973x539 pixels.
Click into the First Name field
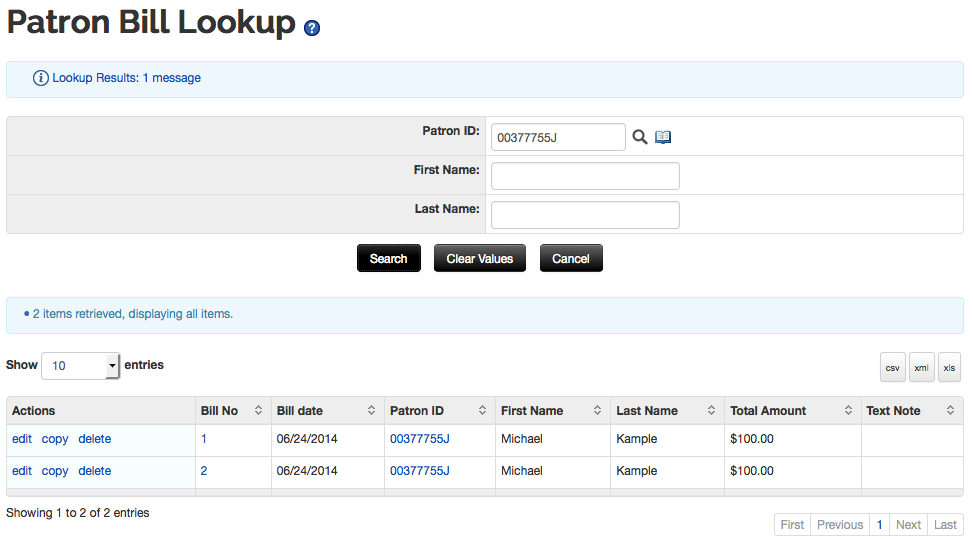[x=585, y=176]
